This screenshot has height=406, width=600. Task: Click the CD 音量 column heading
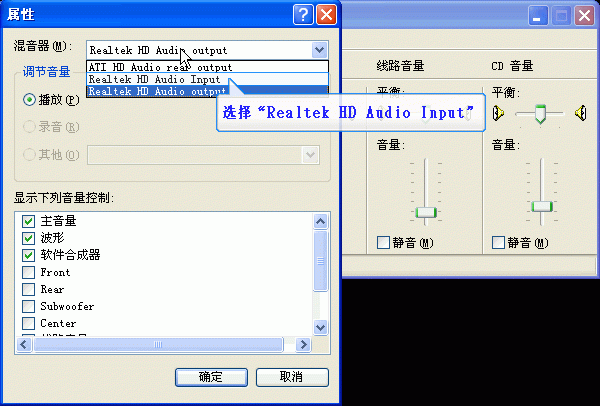pos(512,66)
